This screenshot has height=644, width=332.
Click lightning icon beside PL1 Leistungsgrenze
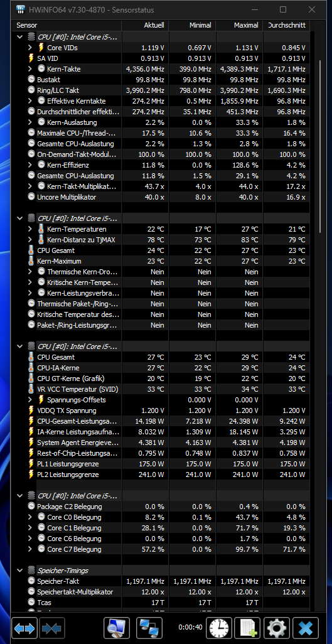tap(31, 464)
